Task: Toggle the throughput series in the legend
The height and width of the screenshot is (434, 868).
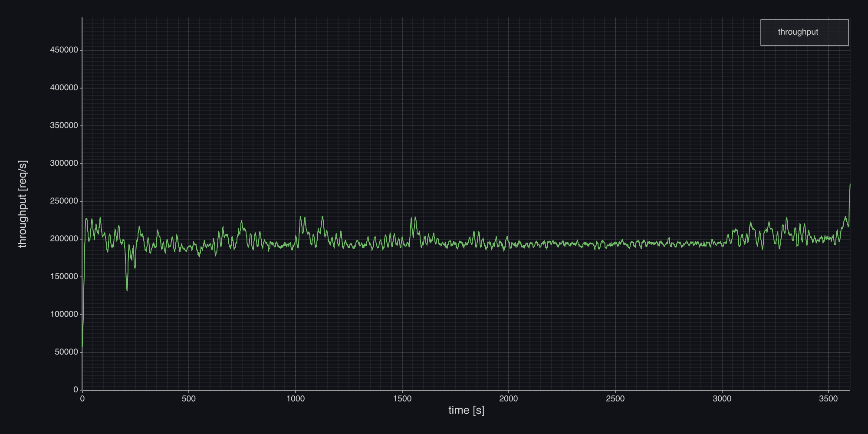Action: tap(798, 32)
